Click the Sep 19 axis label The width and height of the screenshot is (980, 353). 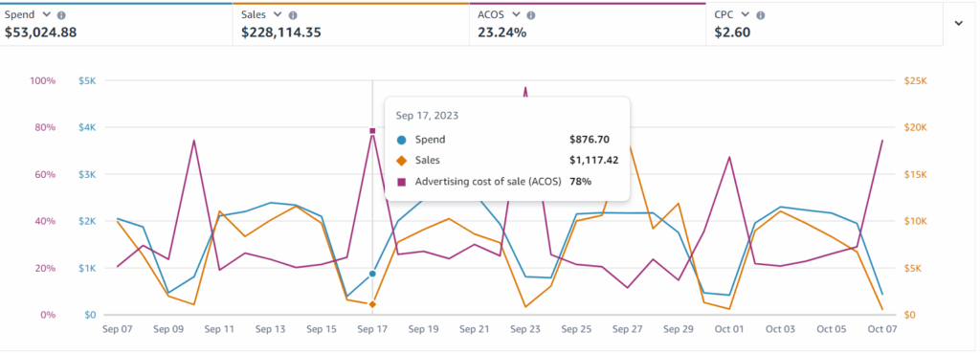[424, 329]
